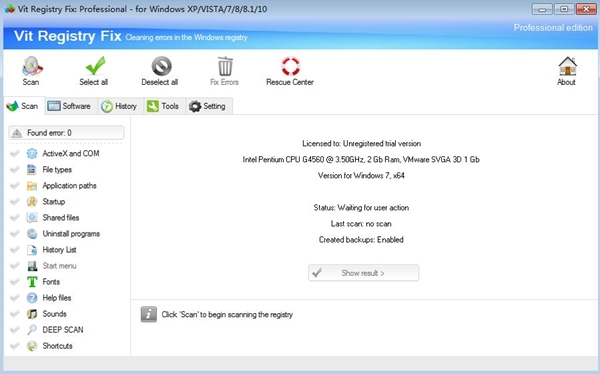
Task: Click the Professional edition label
Action: click(553, 28)
